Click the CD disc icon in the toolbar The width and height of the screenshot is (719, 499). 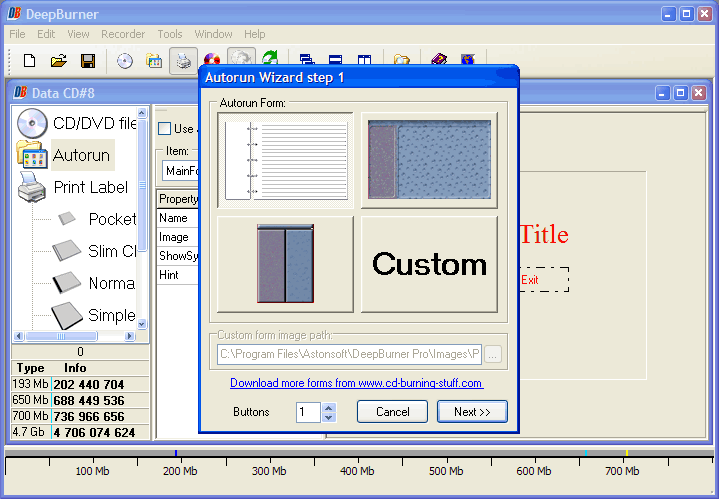click(x=124, y=61)
